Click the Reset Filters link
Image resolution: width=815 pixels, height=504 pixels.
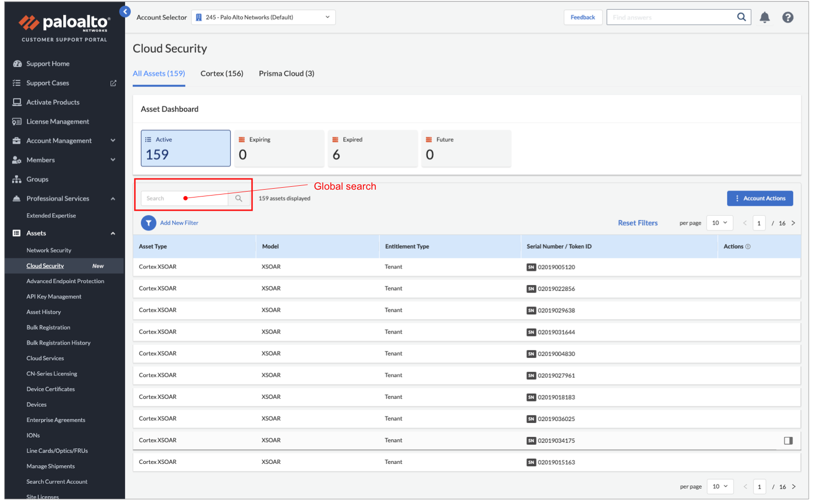pos(637,223)
